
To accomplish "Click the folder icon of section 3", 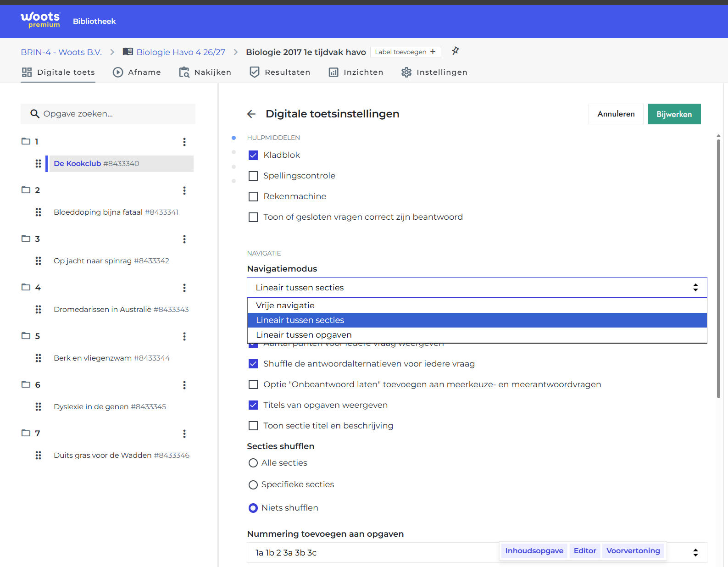I will point(26,239).
